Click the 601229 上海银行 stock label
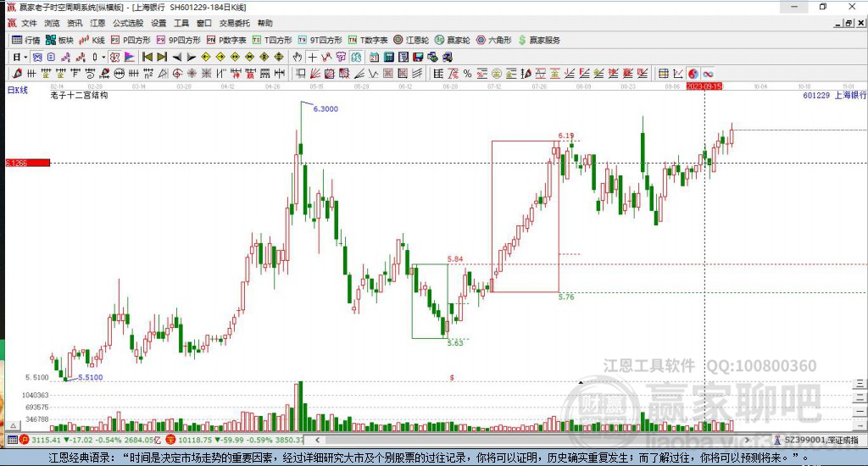868x466 pixels. [x=834, y=95]
